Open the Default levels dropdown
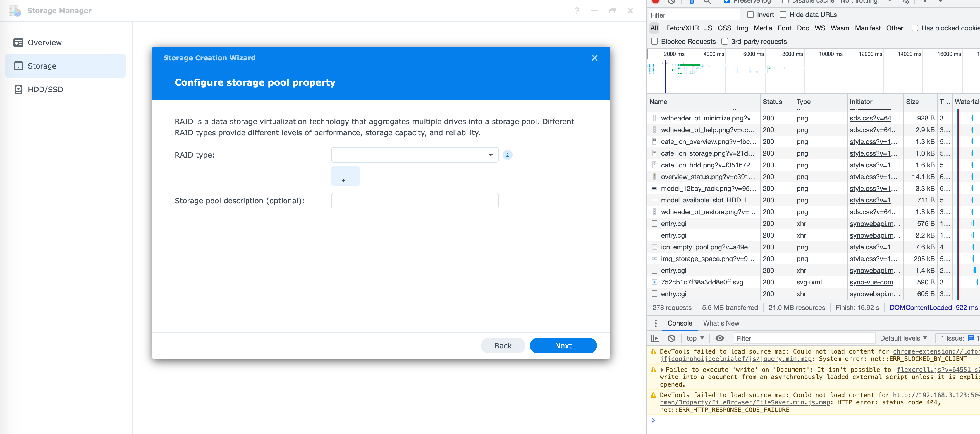This screenshot has height=434, width=980. 903,338
